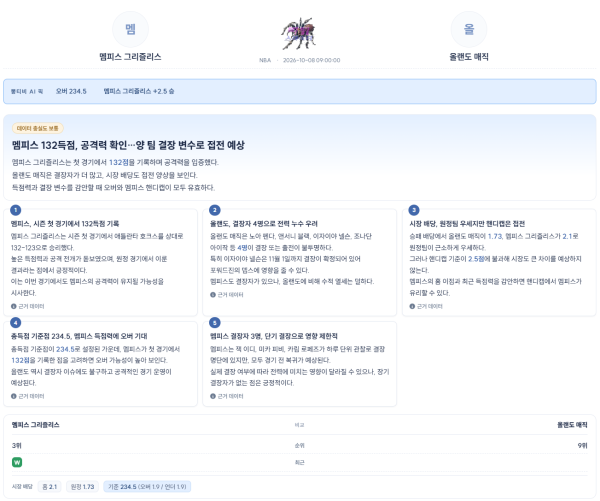
Task: Click the 멤피스 그리즐리스 team name under logo
Action: 130,57
